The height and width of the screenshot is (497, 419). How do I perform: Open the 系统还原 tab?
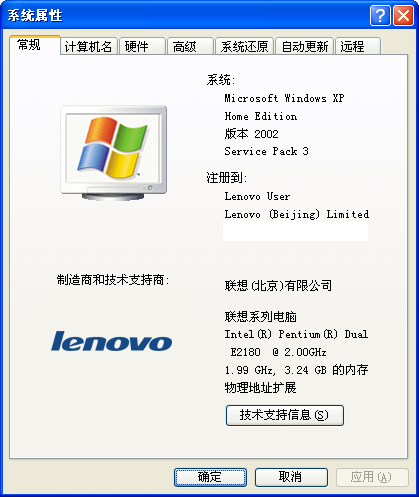245,46
